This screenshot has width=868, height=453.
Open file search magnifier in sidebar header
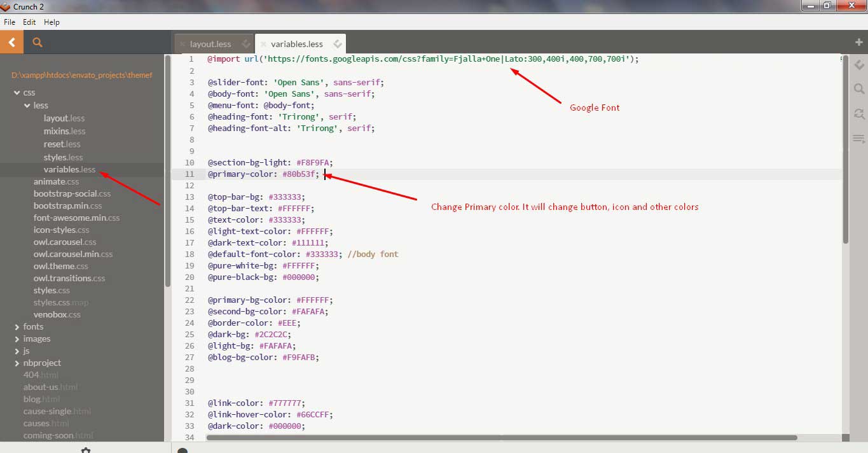tap(38, 43)
